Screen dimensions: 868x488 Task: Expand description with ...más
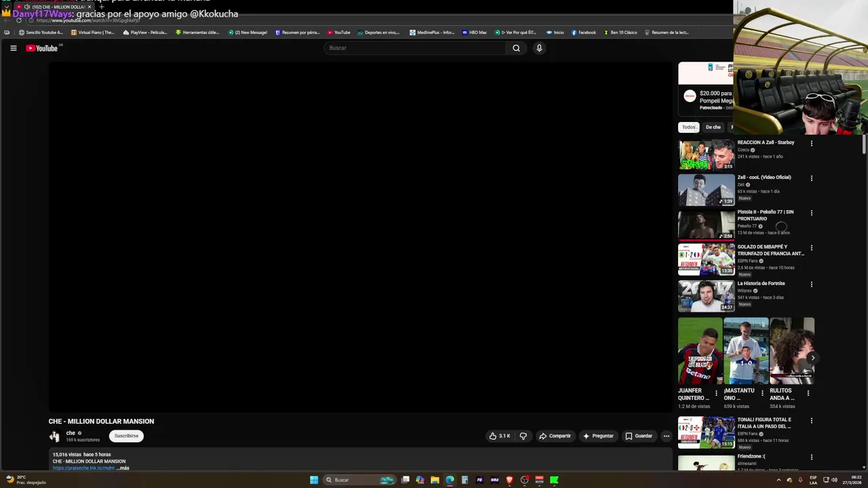point(123,468)
